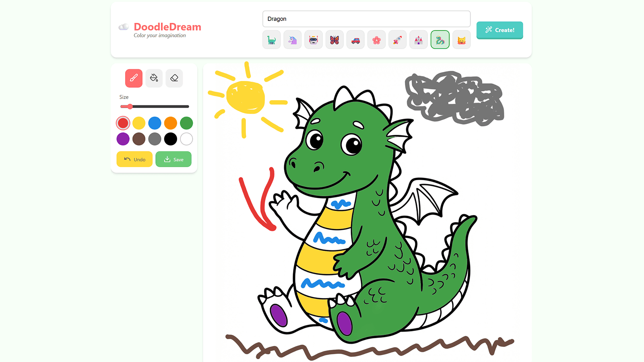The height and width of the screenshot is (362, 644).
Task: Switch to the Eraser tool
Action: tap(174, 78)
